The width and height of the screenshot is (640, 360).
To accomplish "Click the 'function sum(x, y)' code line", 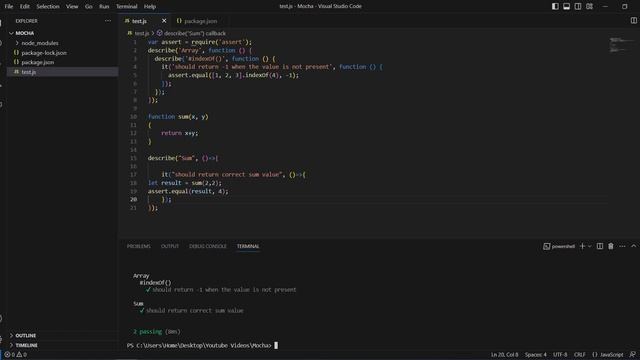I will coord(178,117).
